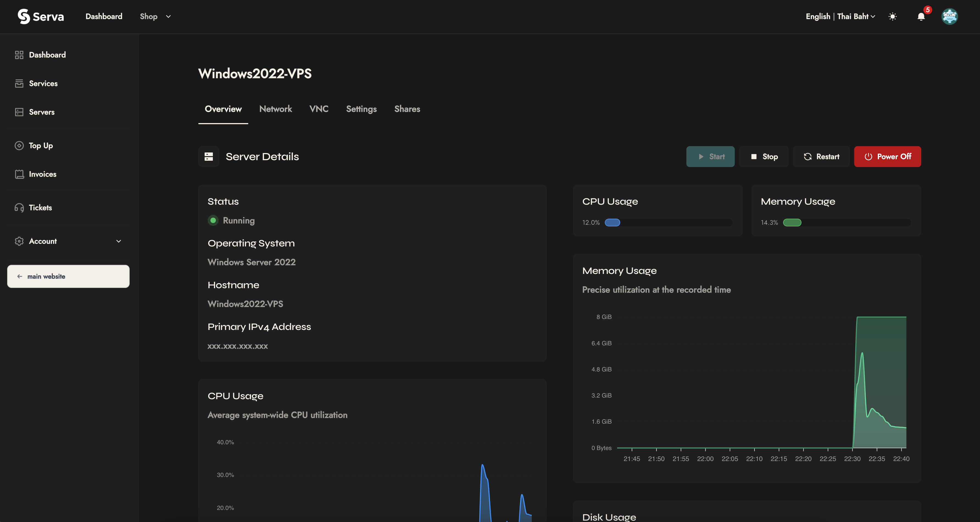Image resolution: width=980 pixels, height=522 pixels.
Task: Click the green Running status indicator
Action: pos(213,220)
